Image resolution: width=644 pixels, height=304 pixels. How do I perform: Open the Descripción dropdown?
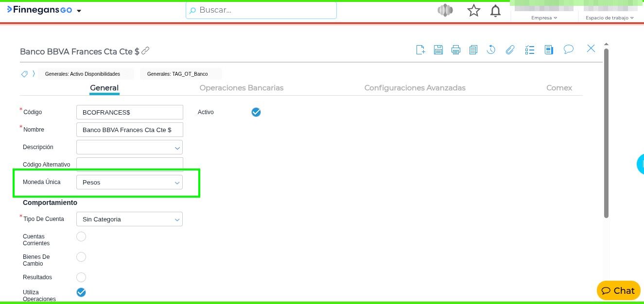click(129, 147)
